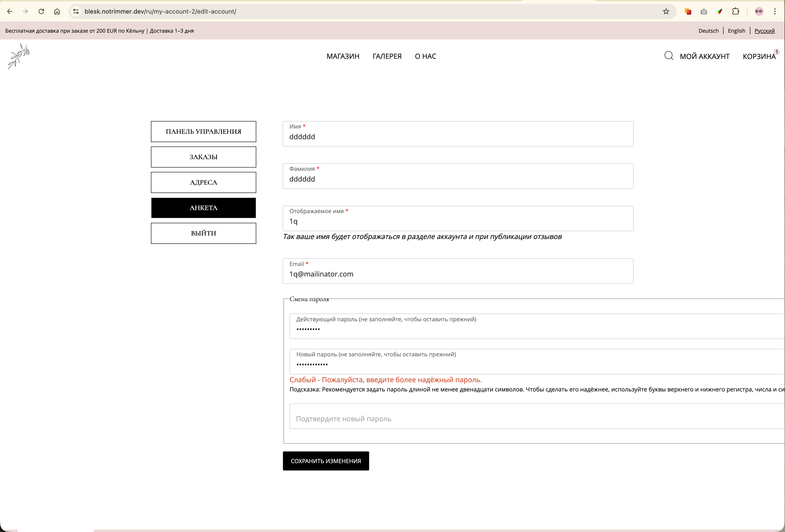785x532 pixels.
Task: Go to КОРЗИНА cart link
Action: click(x=759, y=56)
